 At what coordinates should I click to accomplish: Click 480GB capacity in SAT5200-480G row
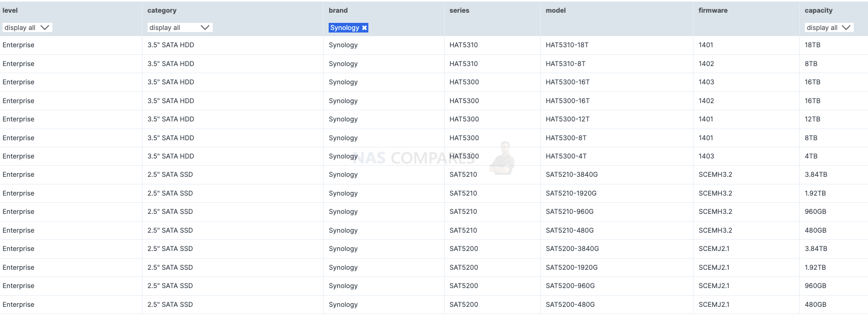(x=816, y=305)
